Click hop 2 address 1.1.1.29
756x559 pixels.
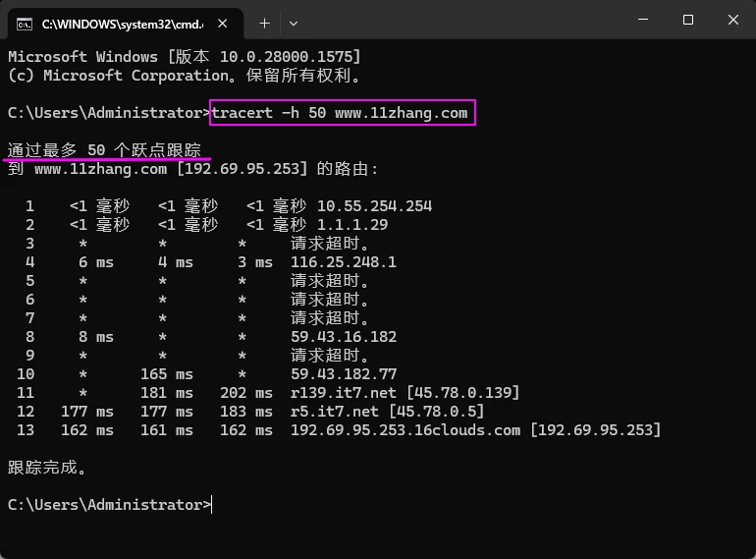(x=352, y=225)
